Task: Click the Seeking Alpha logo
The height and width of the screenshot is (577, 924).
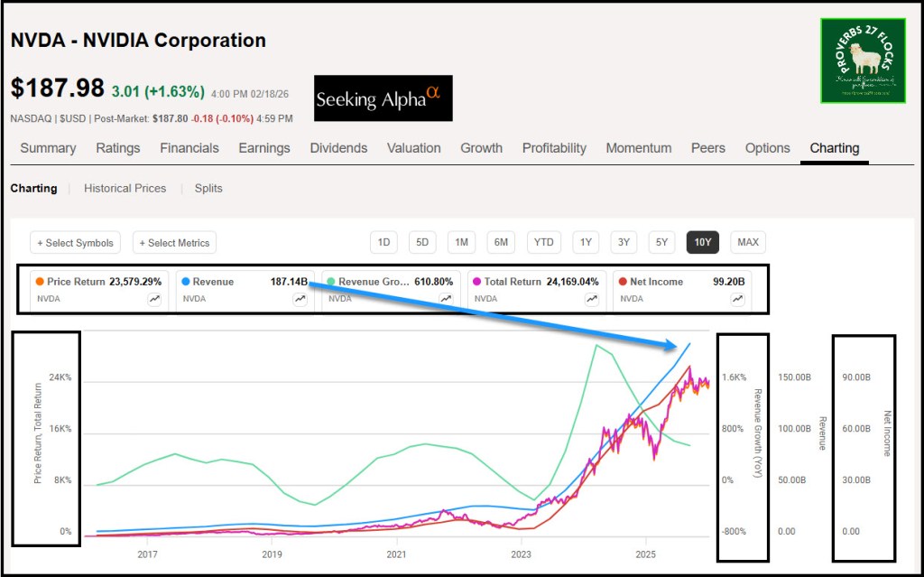Action: pos(383,98)
